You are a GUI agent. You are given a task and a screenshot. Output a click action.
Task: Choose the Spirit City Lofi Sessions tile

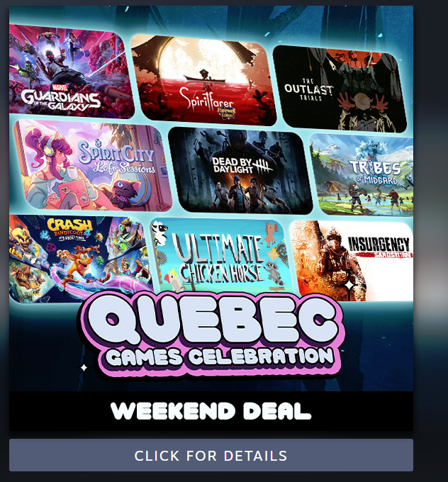(x=92, y=166)
